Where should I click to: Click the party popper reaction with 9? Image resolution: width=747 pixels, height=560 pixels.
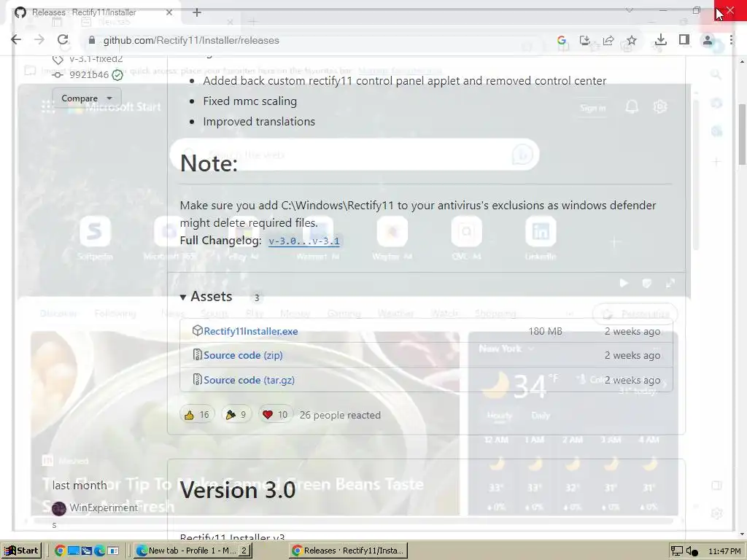point(236,415)
